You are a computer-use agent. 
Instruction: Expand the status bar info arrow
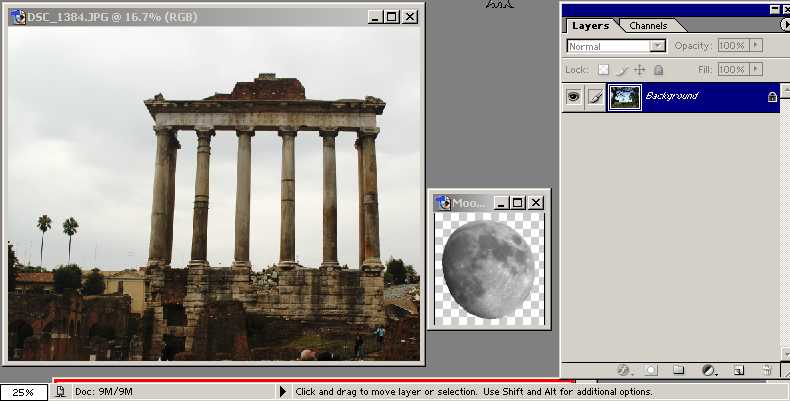click(283, 392)
